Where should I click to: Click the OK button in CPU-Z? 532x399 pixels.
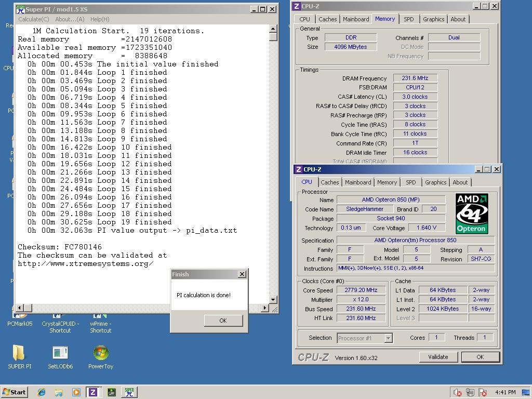tap(480, 357)
